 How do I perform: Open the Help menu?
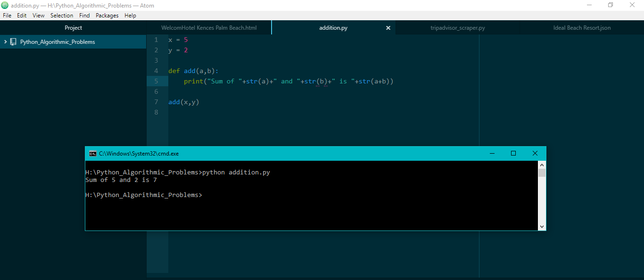[x=130, y=15]
